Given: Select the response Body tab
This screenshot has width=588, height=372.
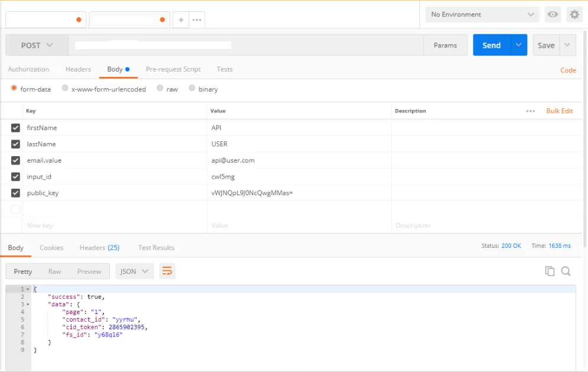Looking at the screenshot, I should tap(16, 248).
